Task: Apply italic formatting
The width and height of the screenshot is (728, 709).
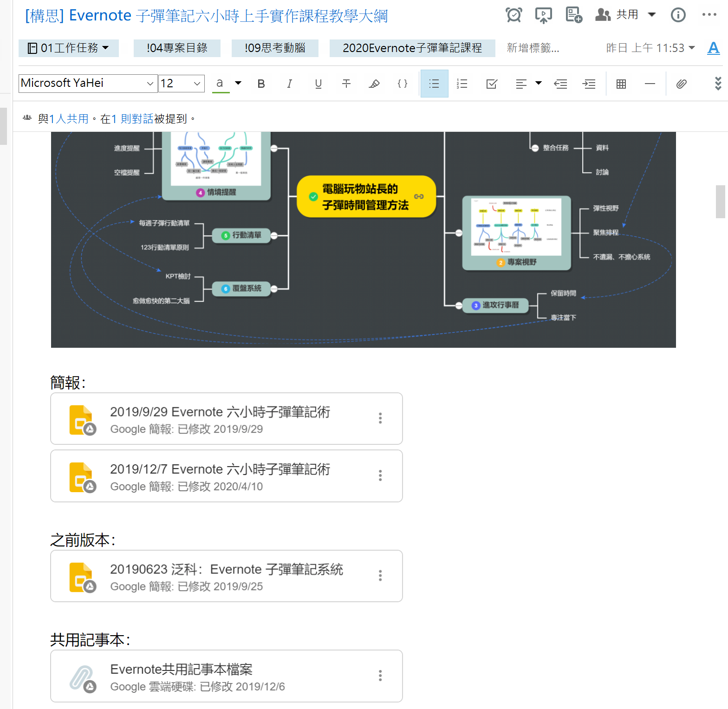Action: click(290, 84)
